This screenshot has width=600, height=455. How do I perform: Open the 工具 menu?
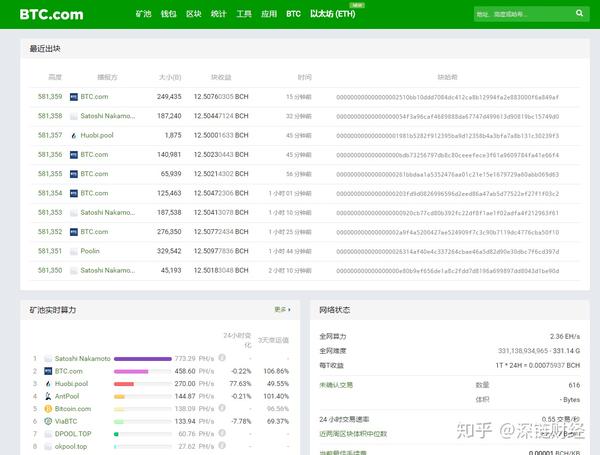(x=244, y=14)
